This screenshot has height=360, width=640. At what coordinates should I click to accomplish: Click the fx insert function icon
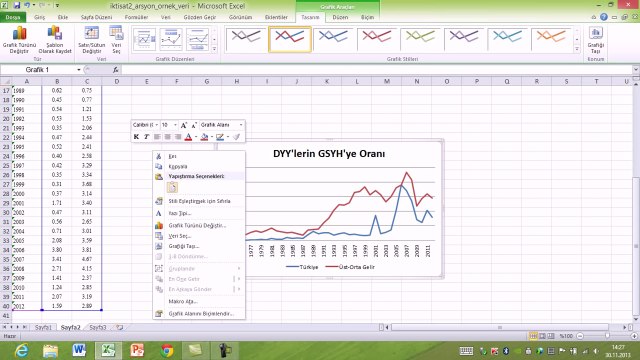tap(116, 70)
